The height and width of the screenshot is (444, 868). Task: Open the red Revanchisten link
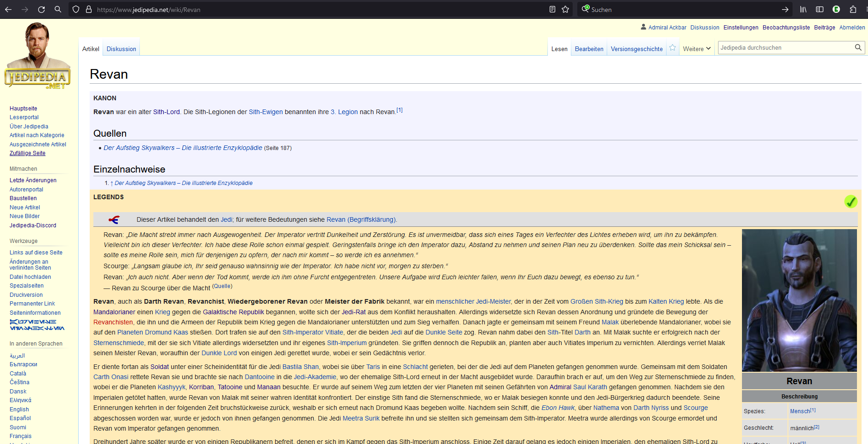pos(113,322)
